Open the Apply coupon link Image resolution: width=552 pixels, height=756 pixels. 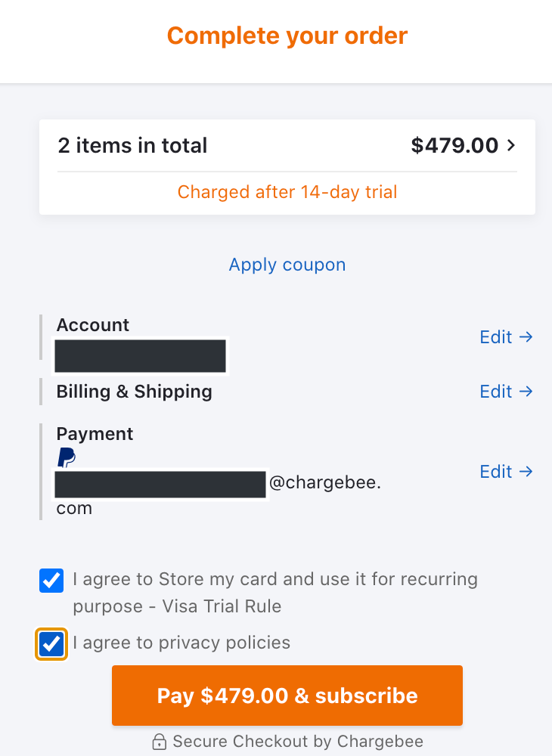[287, 265]
